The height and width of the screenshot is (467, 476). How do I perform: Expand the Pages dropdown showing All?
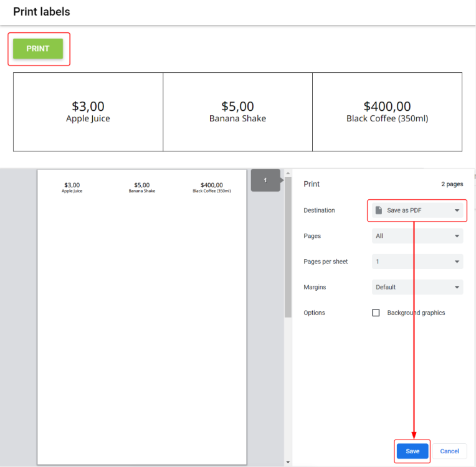click(x=417, y=236)
